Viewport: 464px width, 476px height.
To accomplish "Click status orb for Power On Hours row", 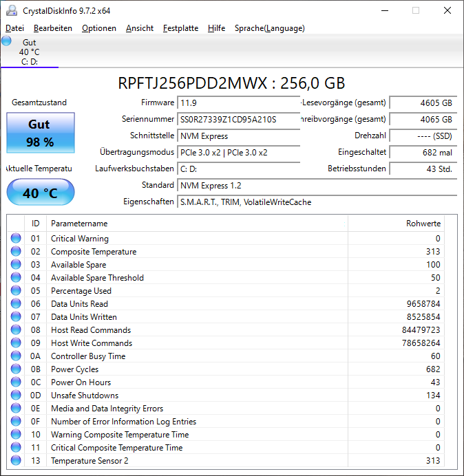I will tap(16, 382).
